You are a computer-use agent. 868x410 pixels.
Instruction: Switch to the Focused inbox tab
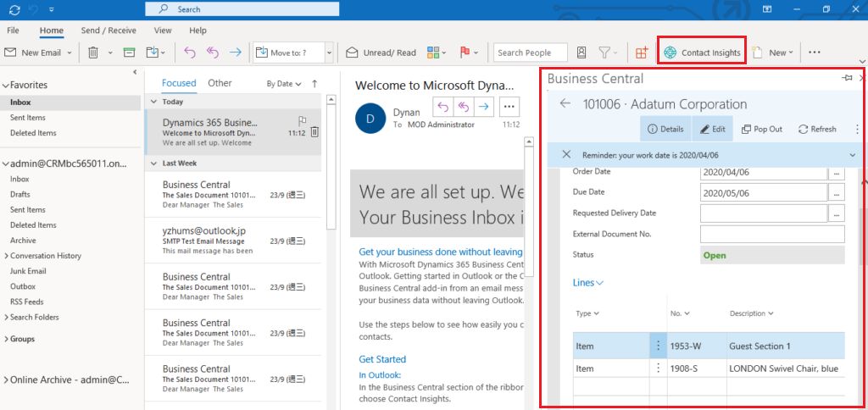(179, 83)
